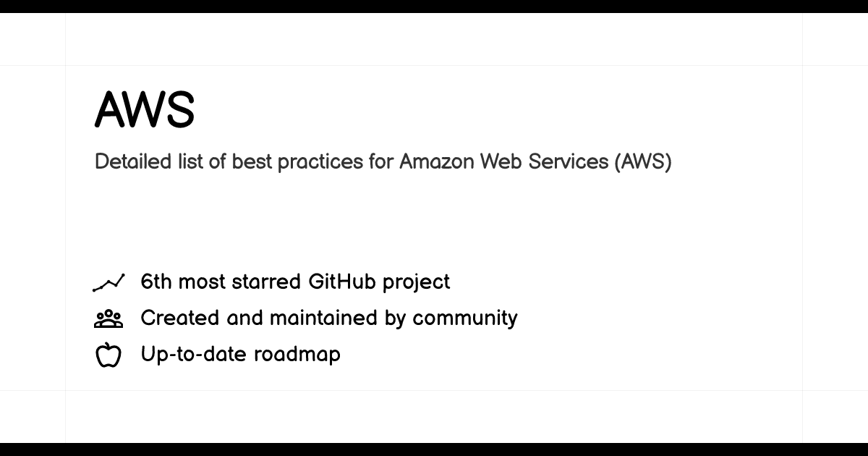868x456 pixels.
Task: Click the large AWS heading
Action: [145, 110]
